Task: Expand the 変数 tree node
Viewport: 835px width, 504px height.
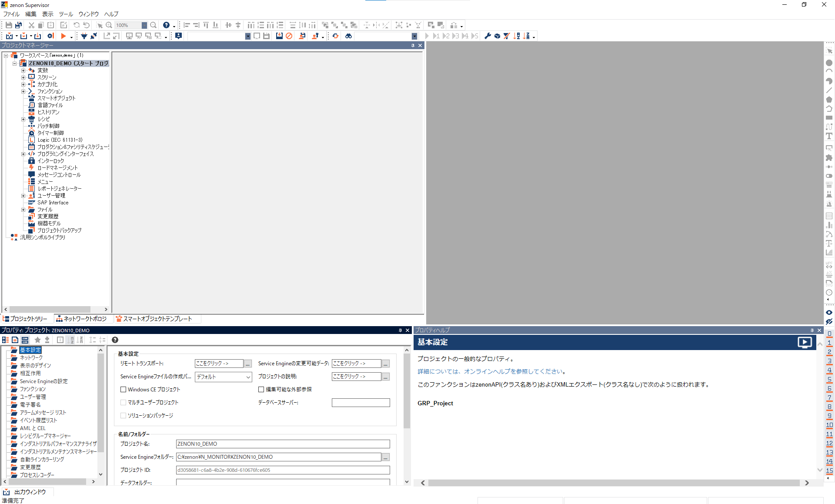Action: coord(23,70)
